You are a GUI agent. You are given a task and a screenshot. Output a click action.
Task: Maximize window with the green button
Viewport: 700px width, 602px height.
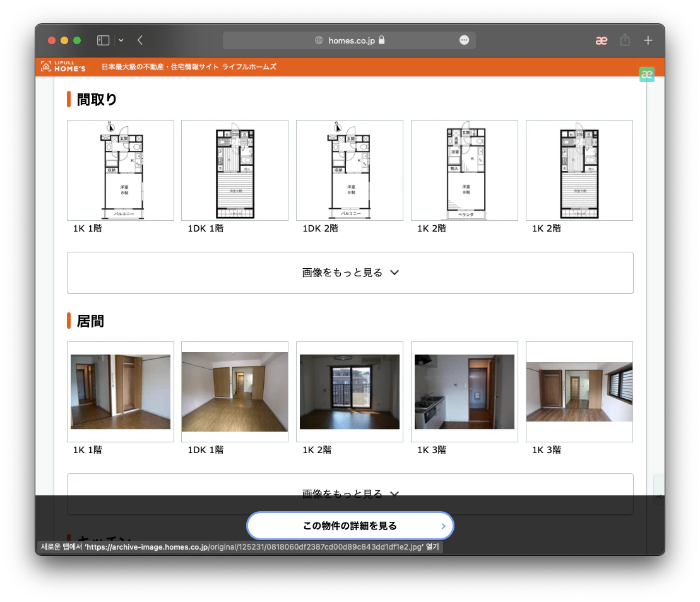(77, 40)
